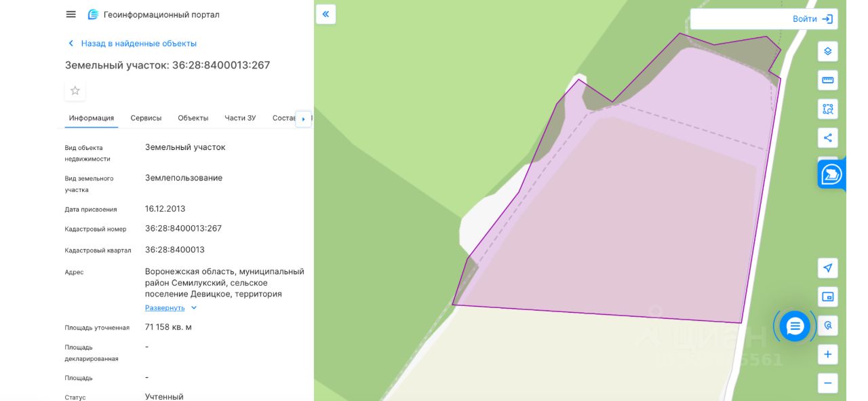
Task: Click the login arrow icon
Action: pos(827,19)
